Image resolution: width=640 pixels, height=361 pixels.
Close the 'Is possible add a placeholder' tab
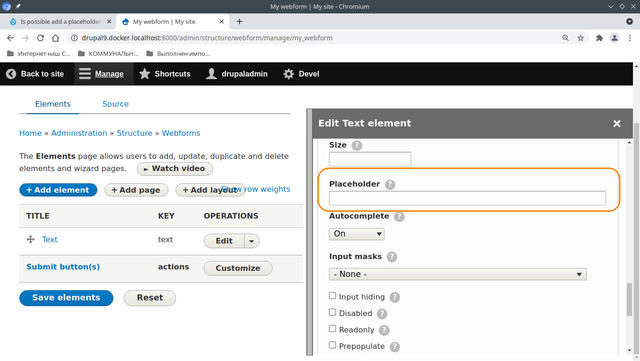[x=109, y=22]
